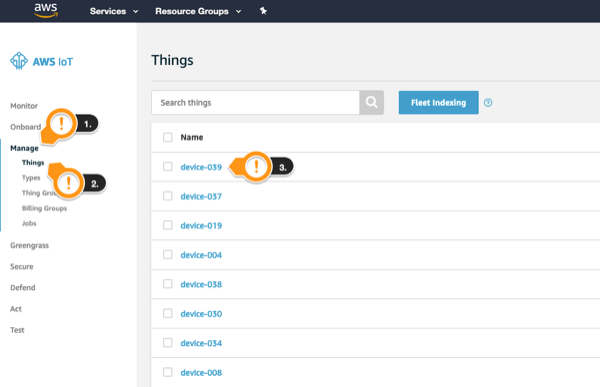Viewport: 600px width, 387px height.
Task: Check the box for device-034
Action: pyautogui.click(x=168, y=343)
